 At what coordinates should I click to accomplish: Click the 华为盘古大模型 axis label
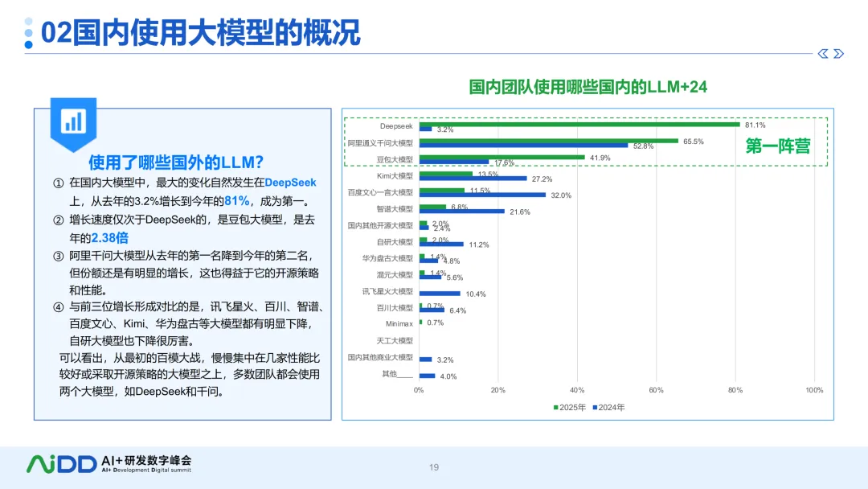[x=387, y=258]
